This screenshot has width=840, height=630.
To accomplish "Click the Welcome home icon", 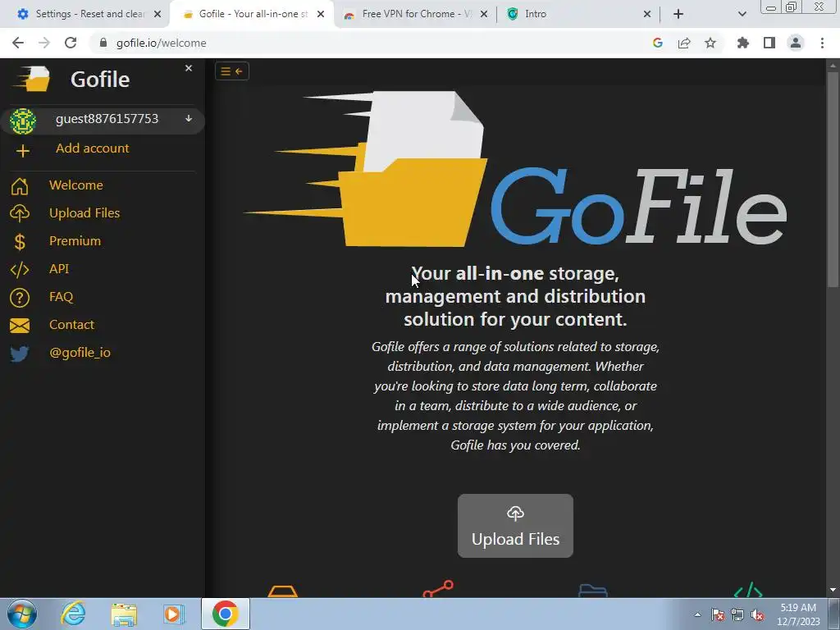I will [20, 186].
